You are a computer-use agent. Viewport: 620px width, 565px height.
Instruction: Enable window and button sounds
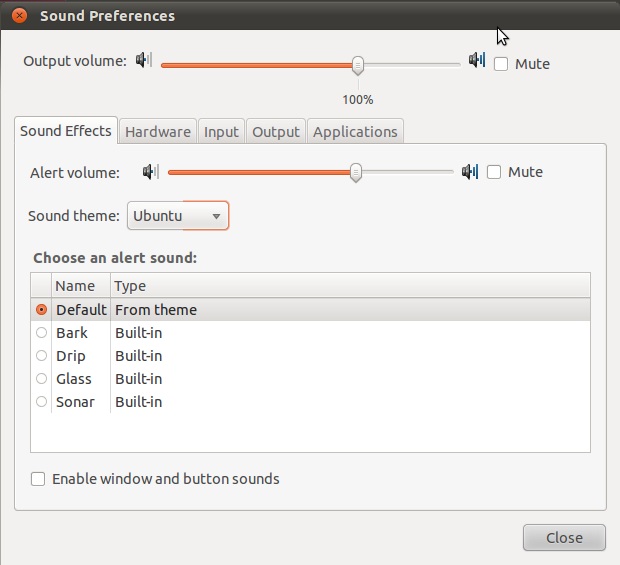pyautogui.click(x=38, y=479)
